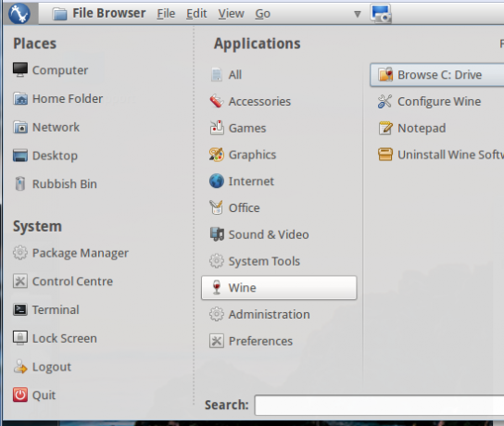This screenshot has height=426, width=504.
Task: Select the Internet category
Action: coord(279,182)
